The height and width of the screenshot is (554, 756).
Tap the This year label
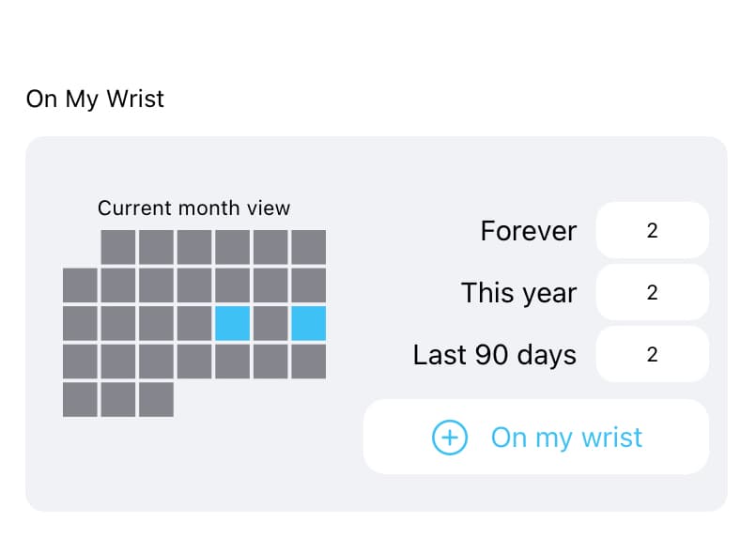pos(518,292)
